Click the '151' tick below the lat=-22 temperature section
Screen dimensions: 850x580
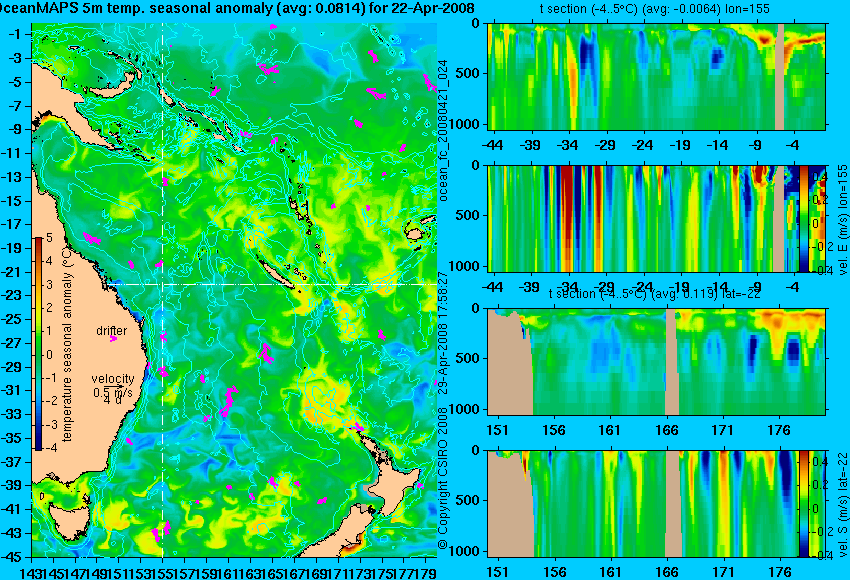[x=497, y=430]
